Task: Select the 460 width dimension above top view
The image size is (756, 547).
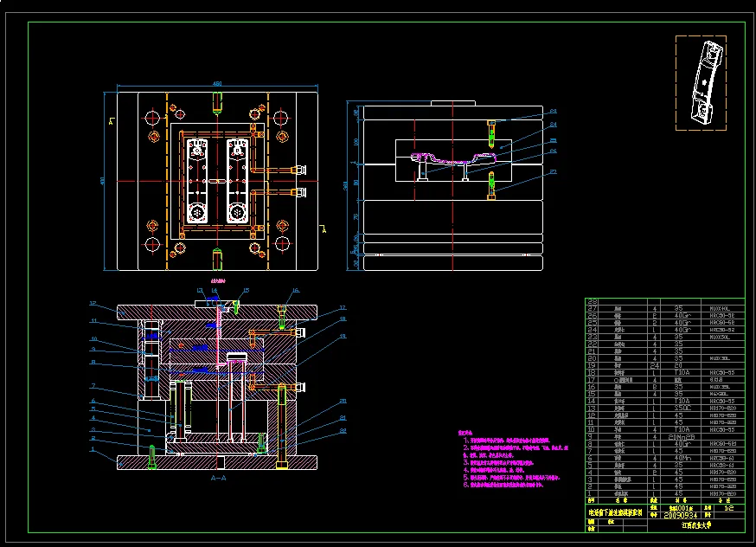Action: 217,84
